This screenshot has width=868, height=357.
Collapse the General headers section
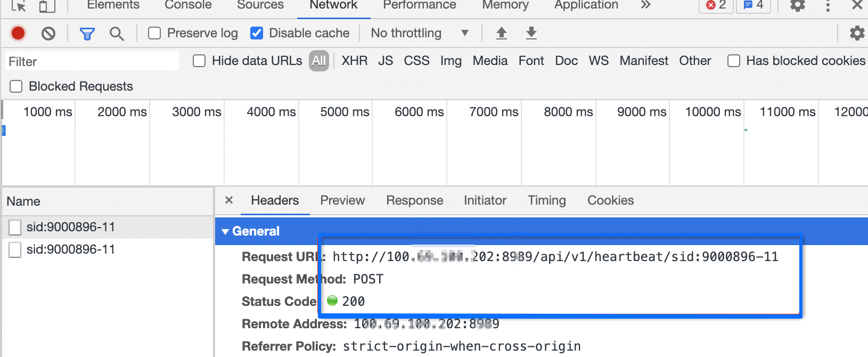point(225,231)
